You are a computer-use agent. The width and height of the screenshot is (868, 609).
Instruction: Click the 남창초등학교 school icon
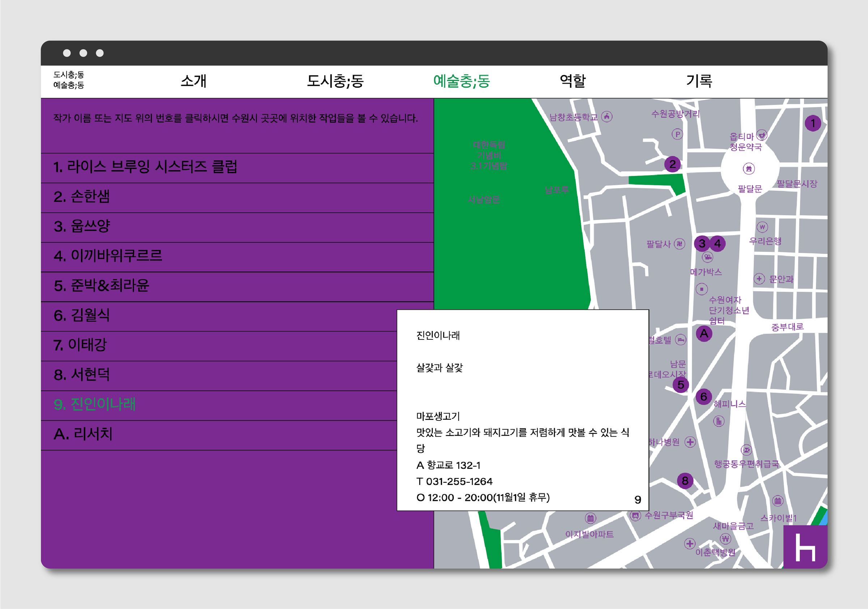607,117
